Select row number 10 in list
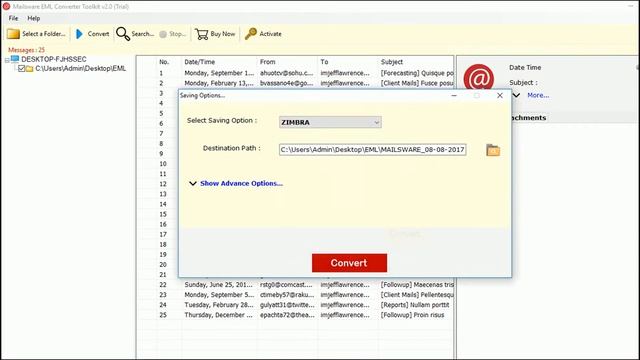 (163, 164)
